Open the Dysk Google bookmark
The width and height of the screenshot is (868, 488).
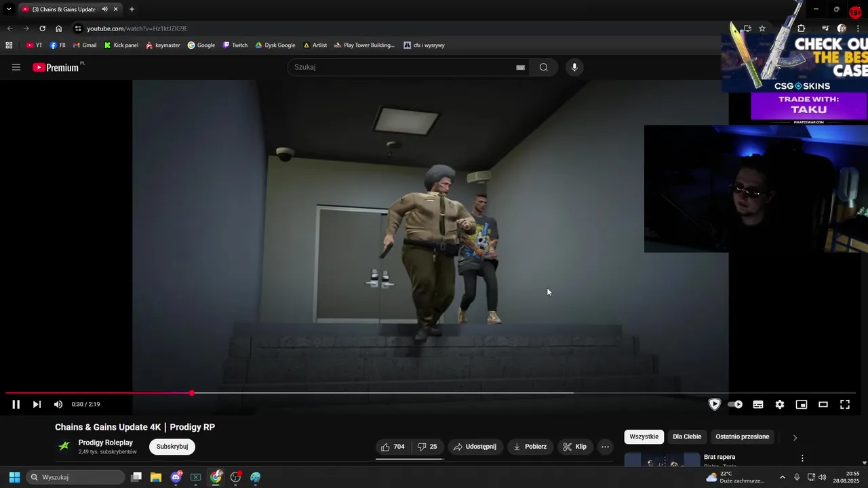tap(275, 45)
